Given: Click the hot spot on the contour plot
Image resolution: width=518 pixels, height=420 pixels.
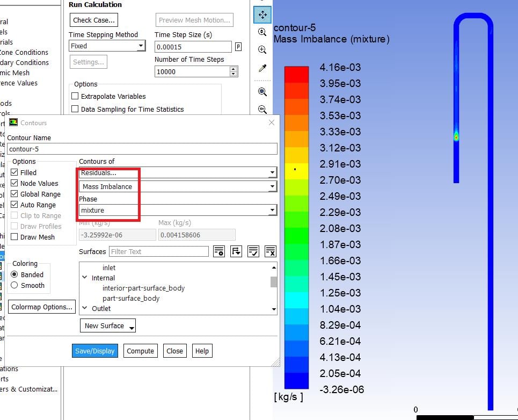Looking at the screenshot, I should (456, 136).
